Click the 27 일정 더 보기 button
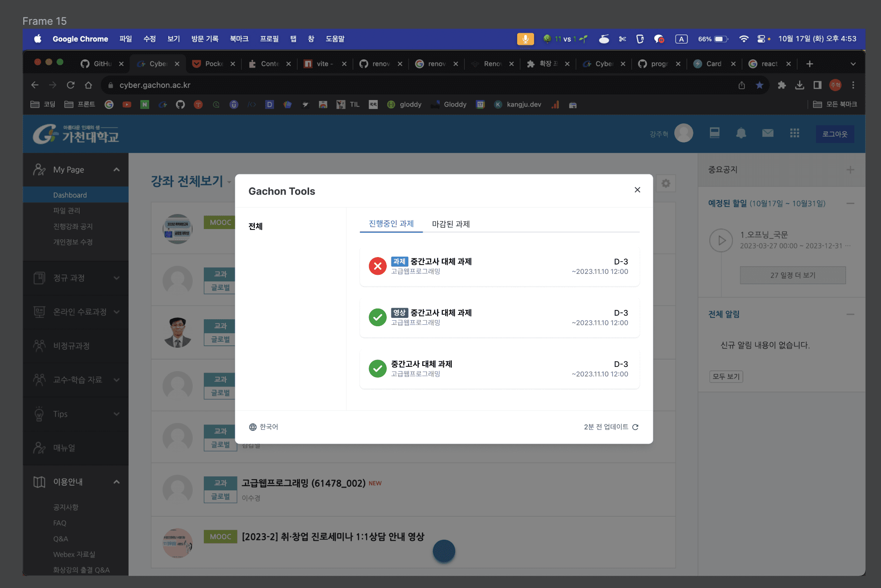This screenshot has height=588, width=881. click(x=793, y=275)
